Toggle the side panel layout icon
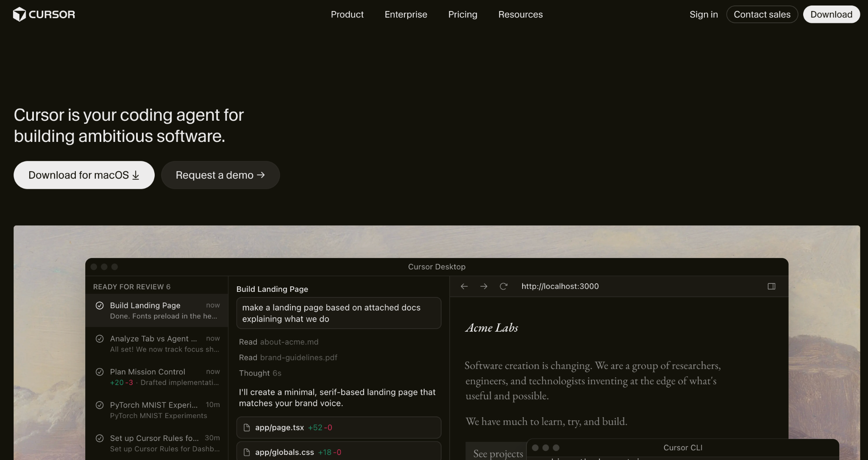 (x=771, y=286)
